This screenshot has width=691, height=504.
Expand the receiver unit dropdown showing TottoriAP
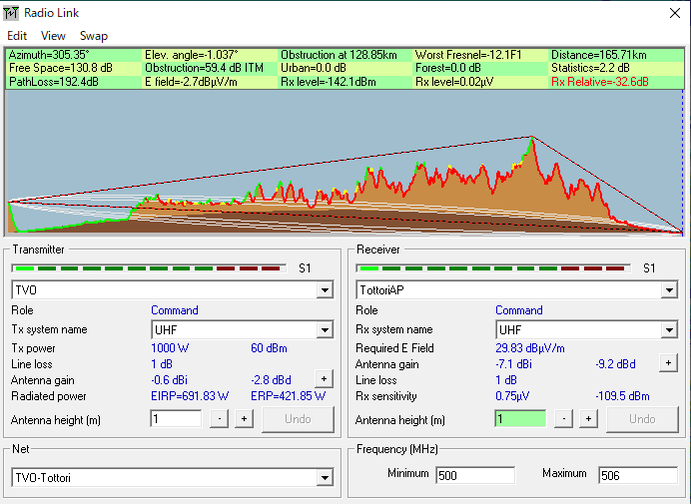click(x=669, y=290)
